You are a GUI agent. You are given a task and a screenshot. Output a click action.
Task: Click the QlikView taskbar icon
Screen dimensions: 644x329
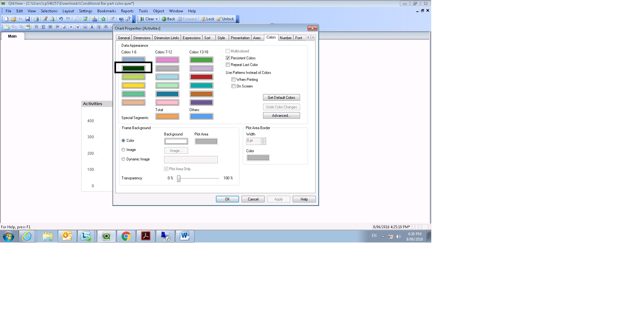[107, 236]
